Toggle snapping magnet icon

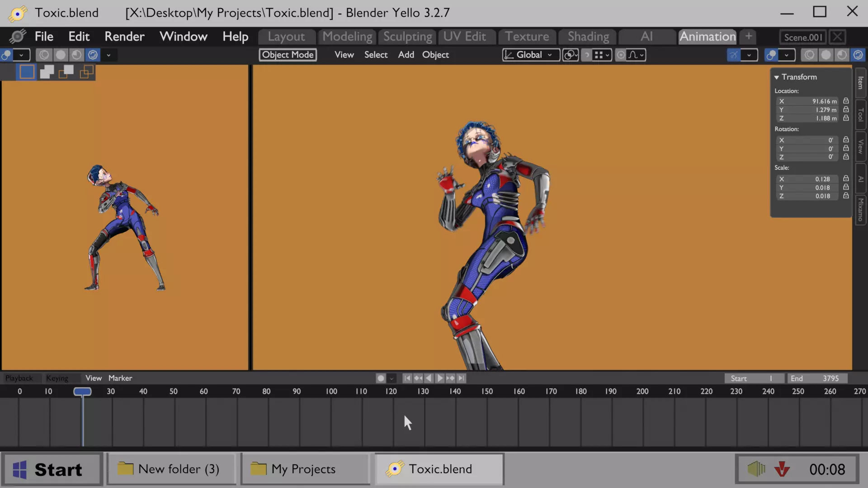tap(586, 55)
